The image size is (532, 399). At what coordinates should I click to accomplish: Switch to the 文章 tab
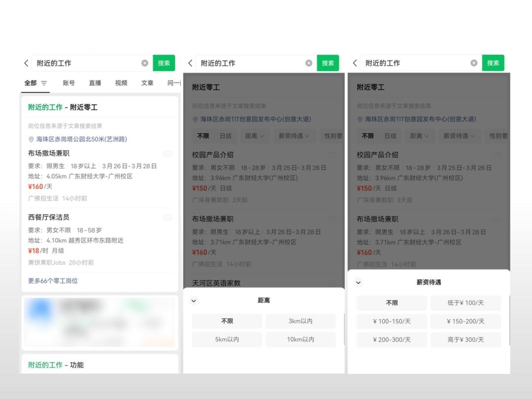pyautogui.click(x=147, y=83)
